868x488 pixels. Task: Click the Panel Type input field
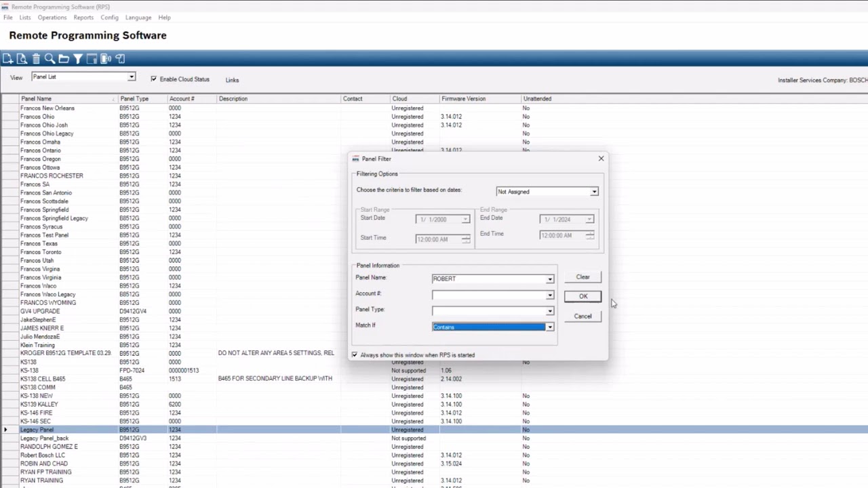489,311
